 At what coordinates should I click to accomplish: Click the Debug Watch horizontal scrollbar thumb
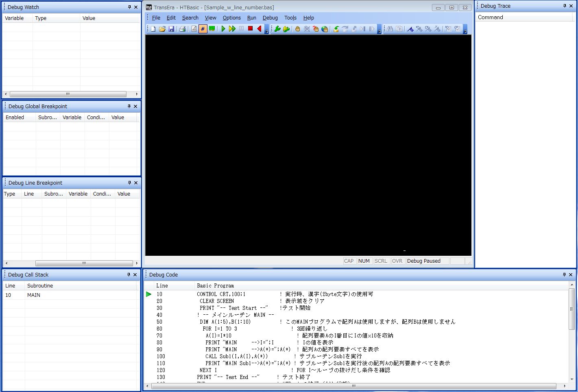click(x=68, y=94)
